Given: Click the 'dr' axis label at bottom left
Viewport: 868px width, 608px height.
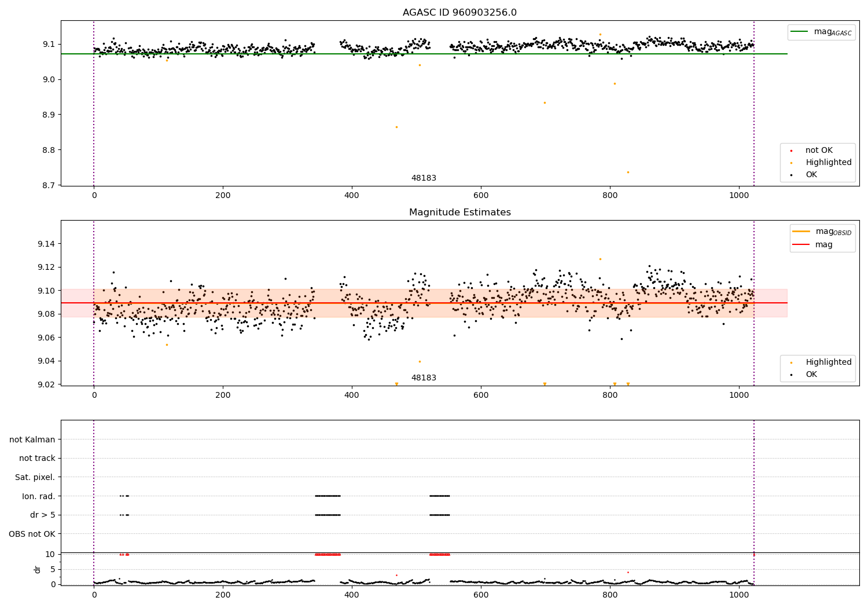Looking at the screenshot, I should point(38,569).
